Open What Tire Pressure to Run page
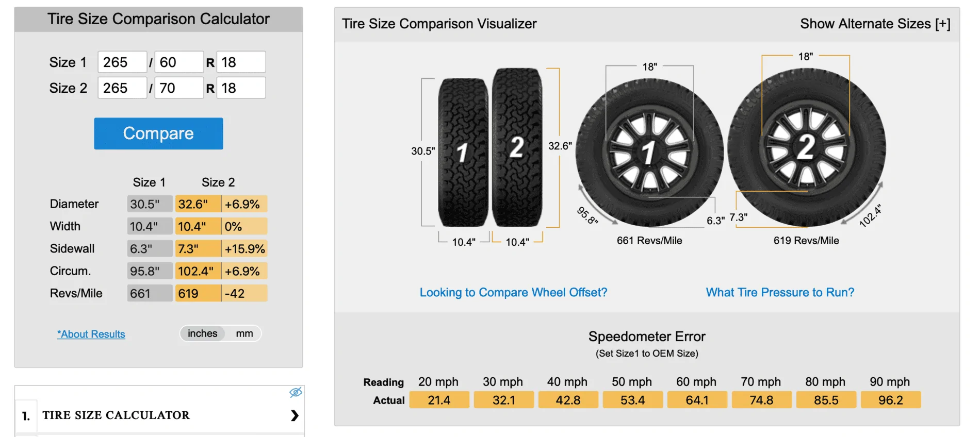Image resolution: width=980 pixels, height=437 pixels. coord(779,292)
